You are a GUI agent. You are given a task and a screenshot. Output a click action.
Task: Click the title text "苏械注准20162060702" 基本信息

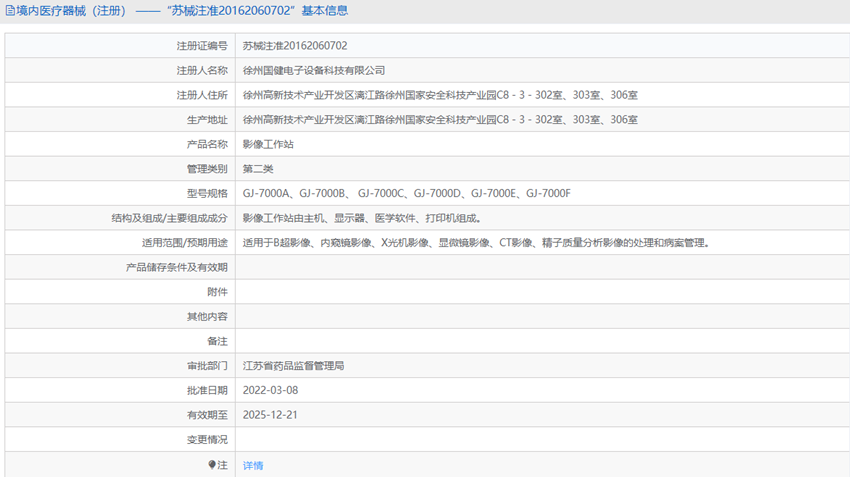point(257,11)
